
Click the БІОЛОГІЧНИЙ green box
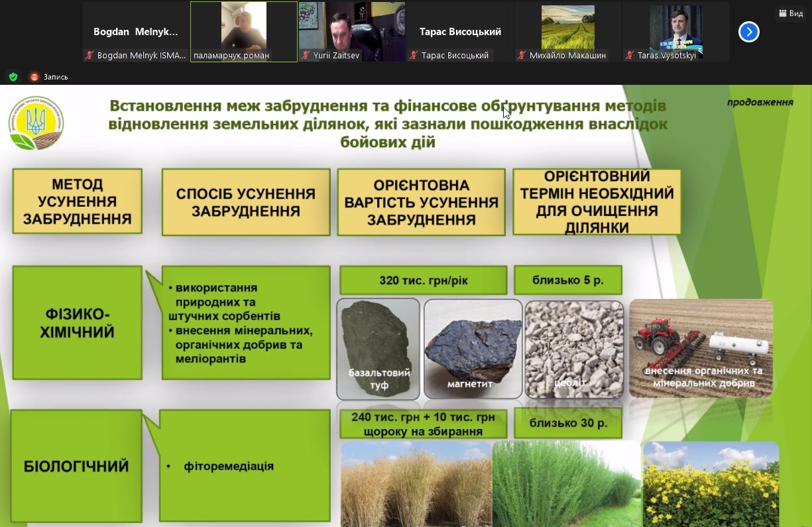tap(76, 466)
